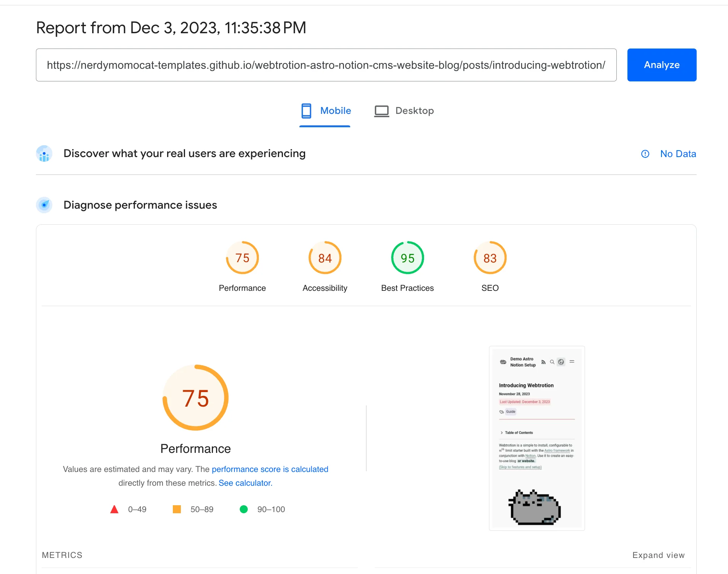Open 'performance score is calculated' link
The height and width of the screenshot is (574, 728).
pos(270,469)
